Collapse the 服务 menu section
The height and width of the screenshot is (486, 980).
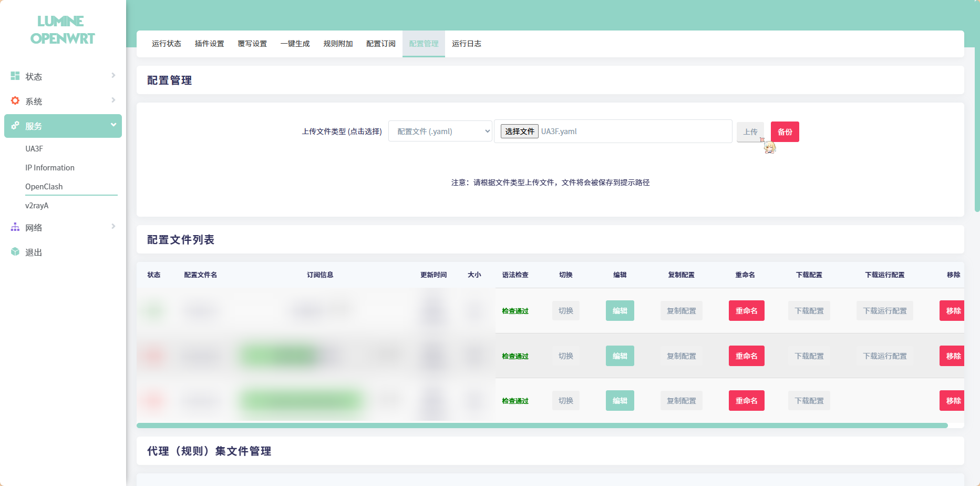[x=113, y=125]
